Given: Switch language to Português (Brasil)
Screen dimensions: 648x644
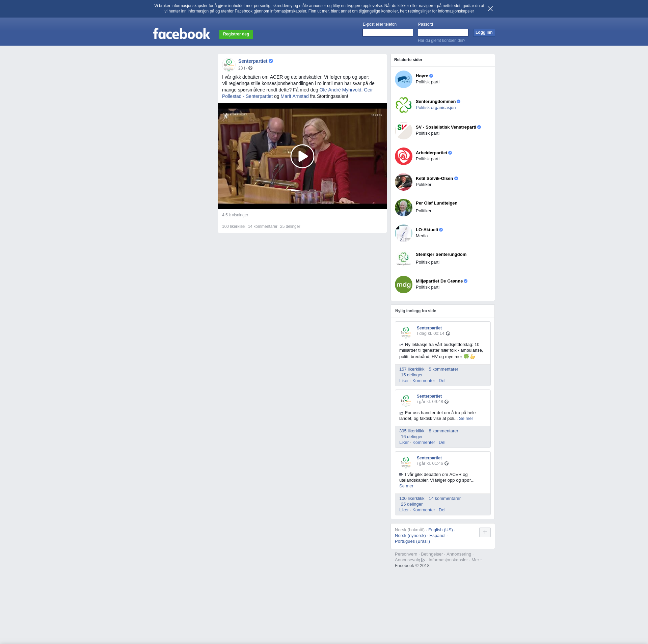Looking at the screenshot, I should [x=412, y=541].
